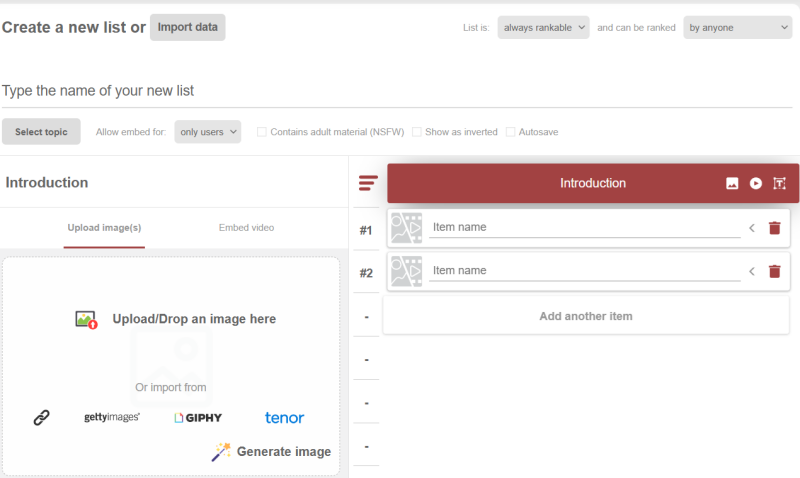The image size is (800, 478).
Task: Open the list menu icon beside Introduction
Action: click(x=368, y=183)
